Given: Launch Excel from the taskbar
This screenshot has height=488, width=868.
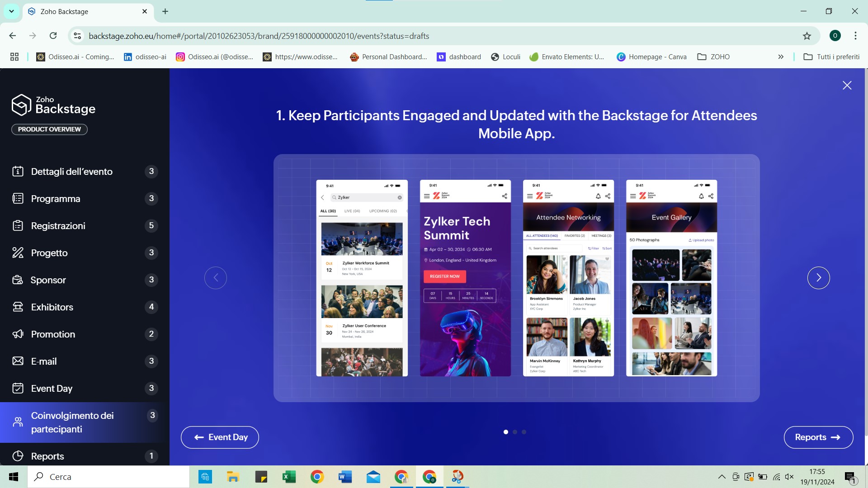Looking at the screenshot, I should [289, 477].
